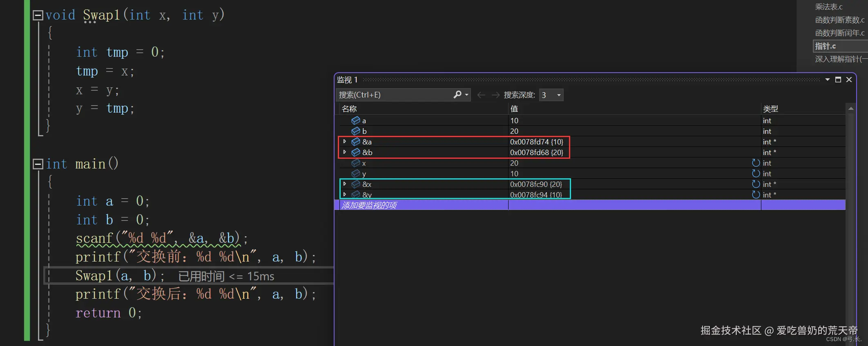
Task: Select file 指针.c
Action: tap(840, 46)
